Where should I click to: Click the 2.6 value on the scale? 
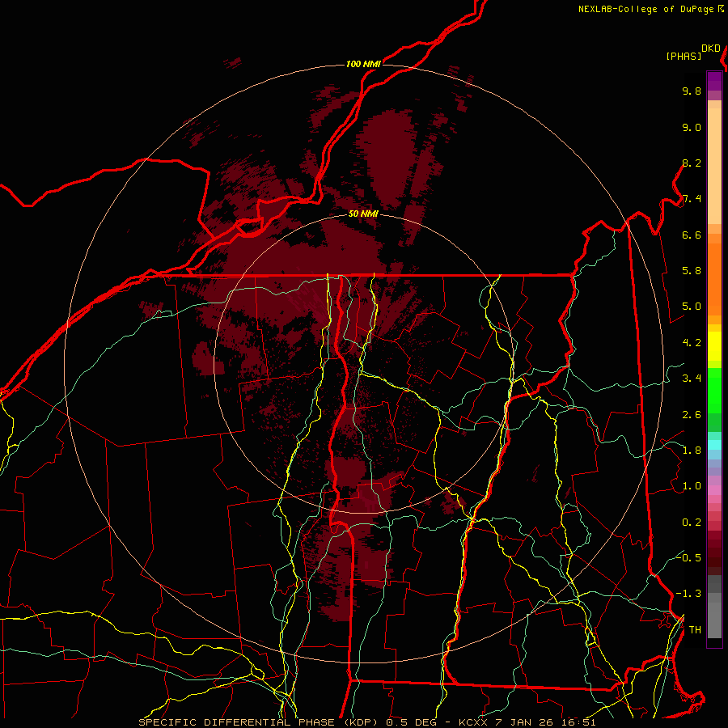pos(692,415)
